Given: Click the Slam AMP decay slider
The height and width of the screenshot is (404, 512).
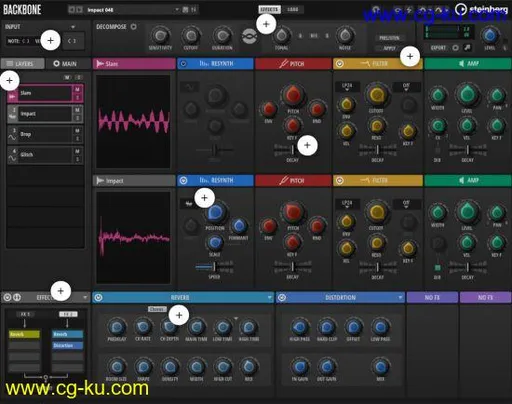Looking at the screenshot, I should coord(467,150).
